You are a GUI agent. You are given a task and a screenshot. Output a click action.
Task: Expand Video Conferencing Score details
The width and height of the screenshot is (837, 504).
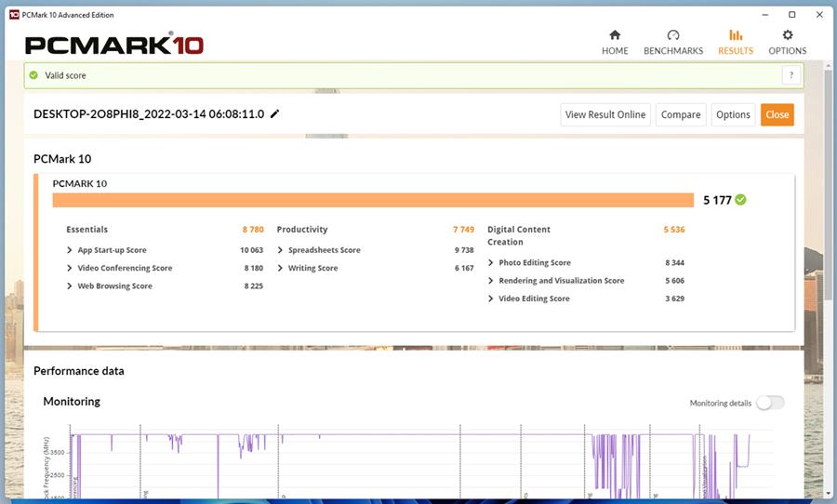coord(70,268)
